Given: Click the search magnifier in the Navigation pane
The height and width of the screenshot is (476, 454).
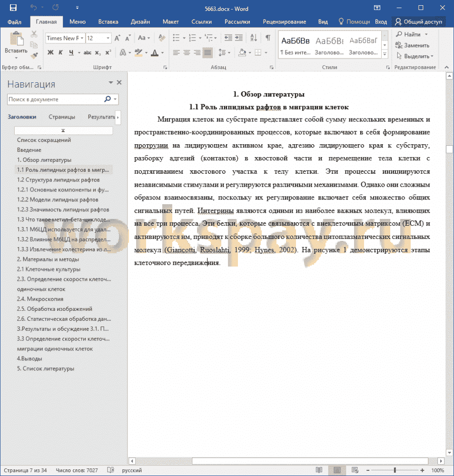Looking at the screenshot, I should pos(108,99).
